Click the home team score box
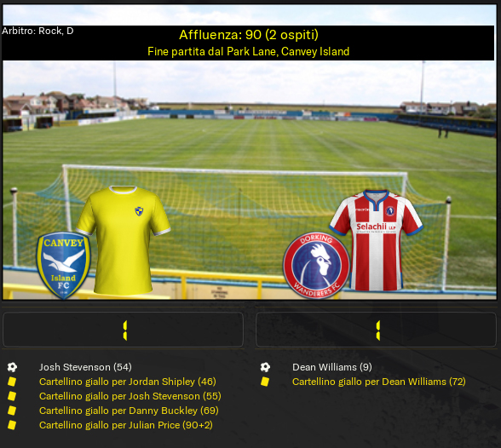The height and width of the screenshot is (448, 501). click(123, 330)
